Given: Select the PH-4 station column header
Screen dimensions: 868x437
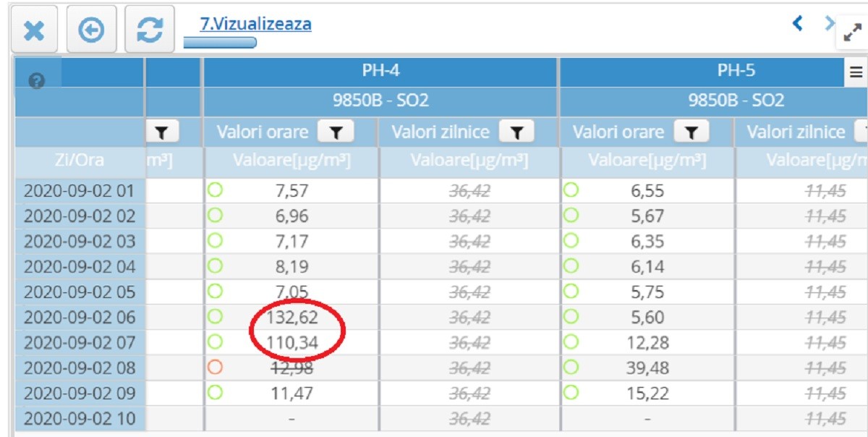Looking at the screenshot, I should pyautogui.click(x=380, y=71).
